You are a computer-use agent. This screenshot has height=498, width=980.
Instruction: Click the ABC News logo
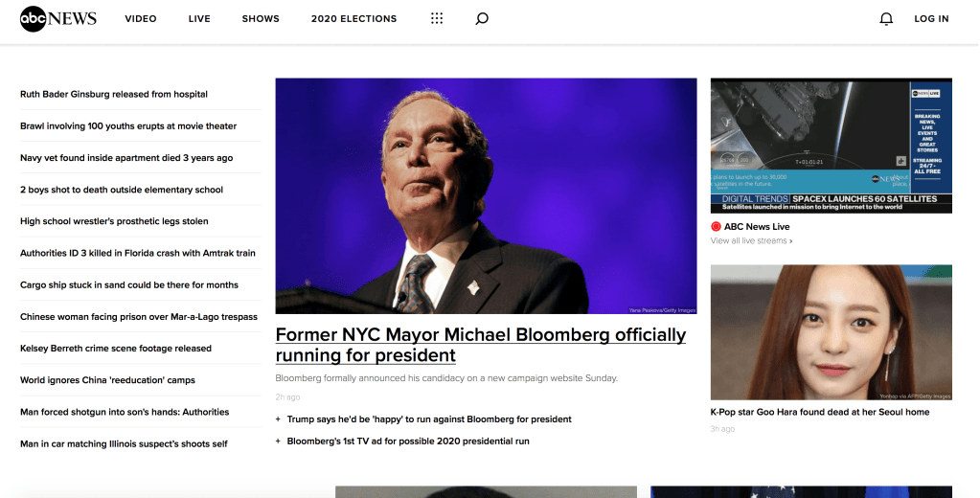click(x=58, y=18)
